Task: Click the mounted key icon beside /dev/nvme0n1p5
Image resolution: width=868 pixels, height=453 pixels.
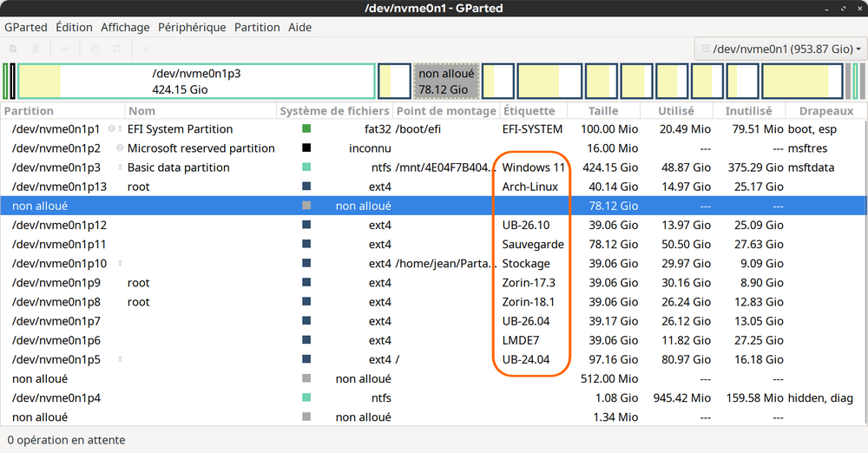Action: pos(120,359)
